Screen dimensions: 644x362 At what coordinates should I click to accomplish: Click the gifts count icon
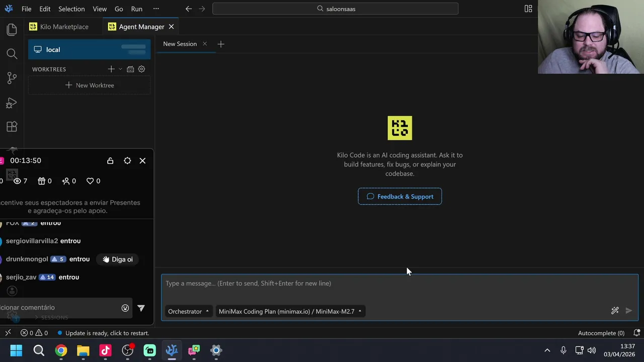tap(42, 181)
